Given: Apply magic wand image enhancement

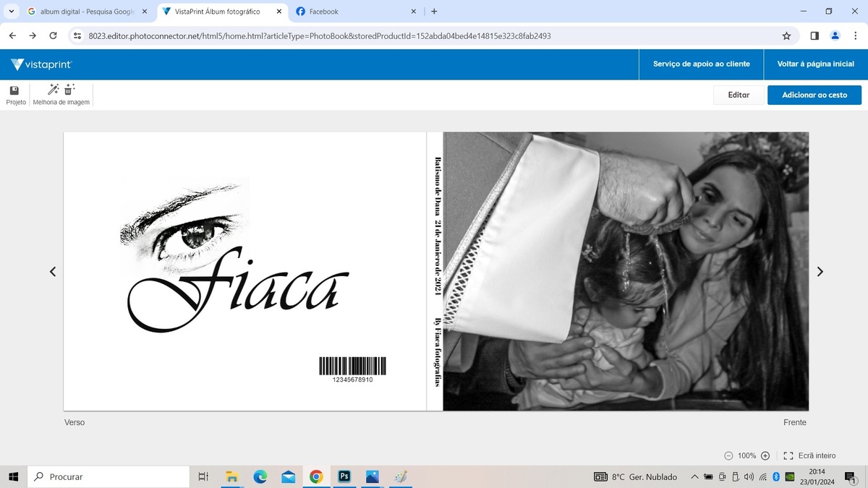Looking at the screenshot, I should [53, 90].
